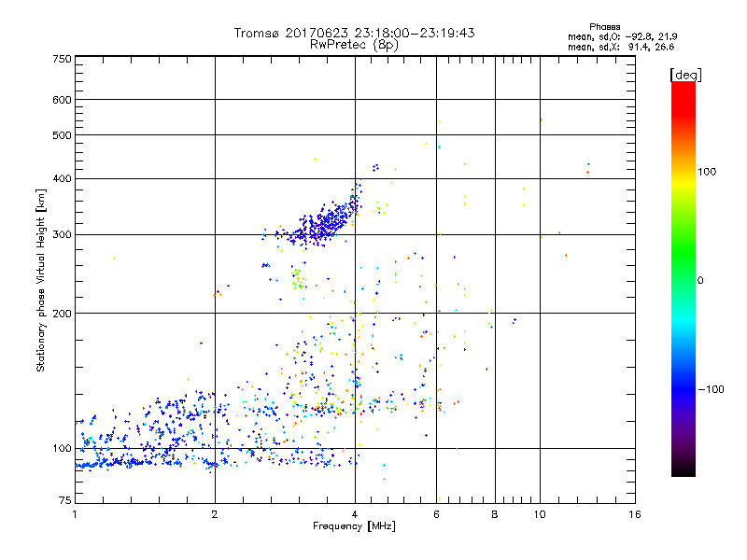The image size is (747, 560).
Task: Click the y-axis tick label '200'
Action: tap(62, 314)
